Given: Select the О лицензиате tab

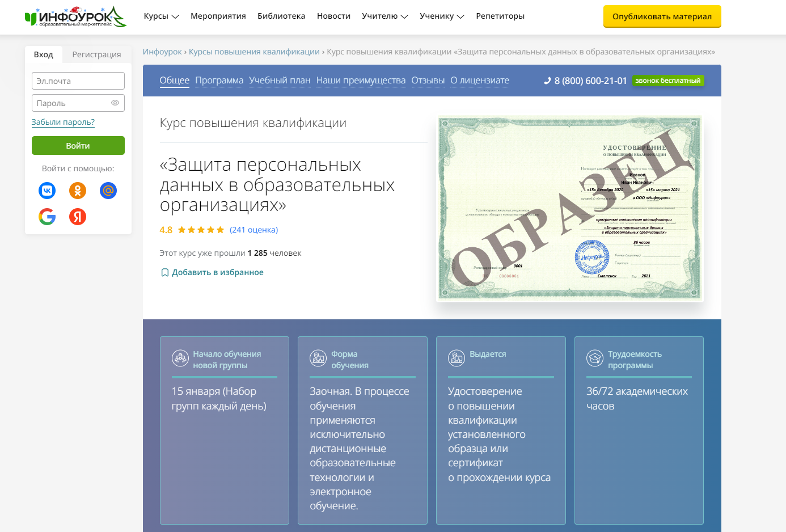Looking at the screenshot, I should 480,81.
